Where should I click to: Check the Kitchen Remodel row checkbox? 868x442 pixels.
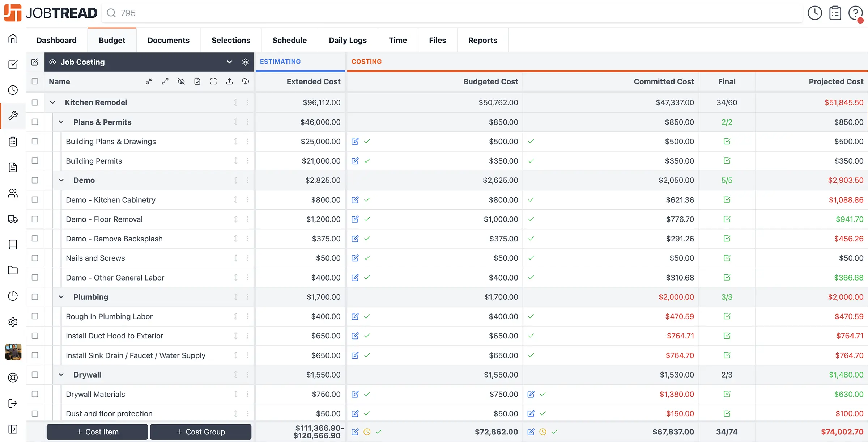pos(35,102)
